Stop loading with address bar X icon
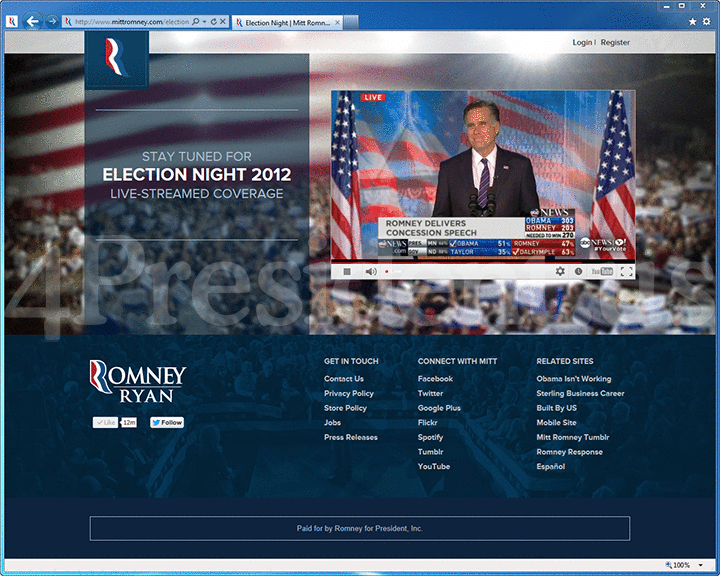Viewport: 720px width, 576px height. click(223, 22)
